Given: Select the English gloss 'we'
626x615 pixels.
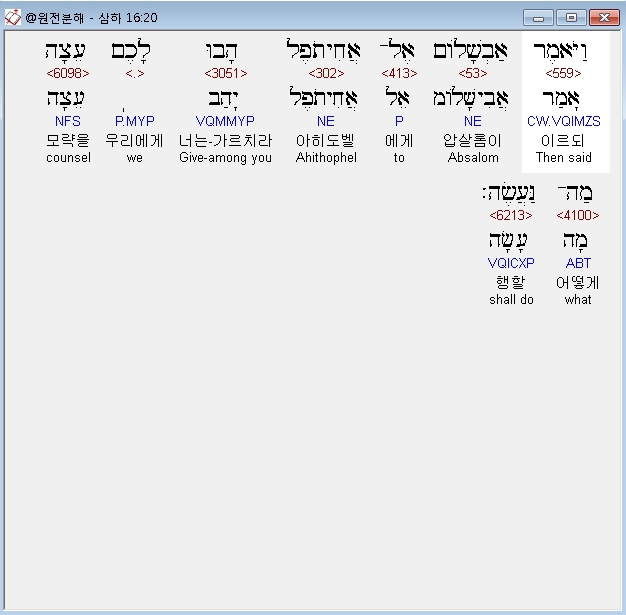Looking at the screenshot, I should (x=135, y=158).
